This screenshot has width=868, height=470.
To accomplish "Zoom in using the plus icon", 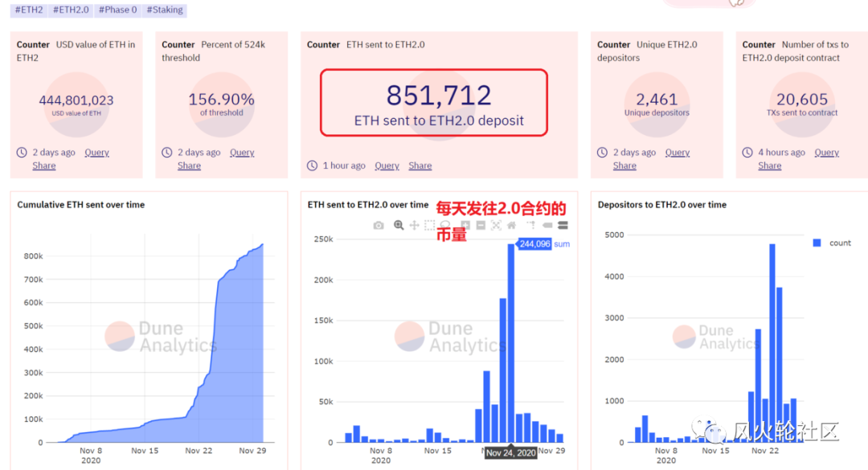I will pyautogui.click(x=466, y=226).
